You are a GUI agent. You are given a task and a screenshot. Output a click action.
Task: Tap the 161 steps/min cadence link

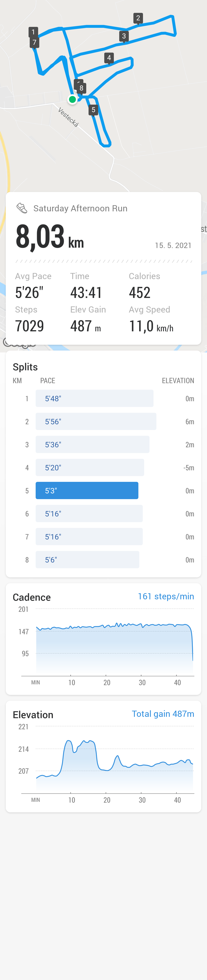166,596
